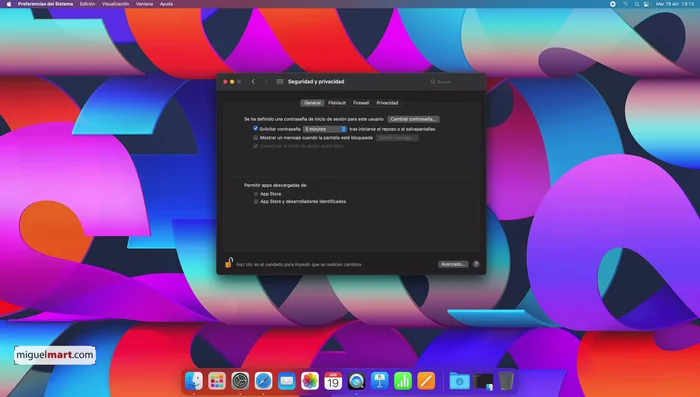
Task: Enable Mostrar un mensaje cuando pantalla bloqueada
Action: (256, 138)
